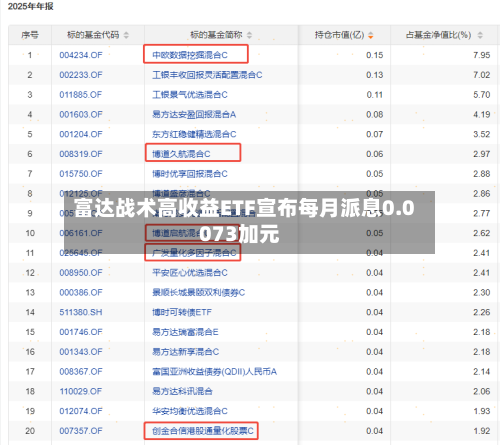
Task: Open 创金合信港股通量化股票C fund link
Action: [x=203, y=431]
